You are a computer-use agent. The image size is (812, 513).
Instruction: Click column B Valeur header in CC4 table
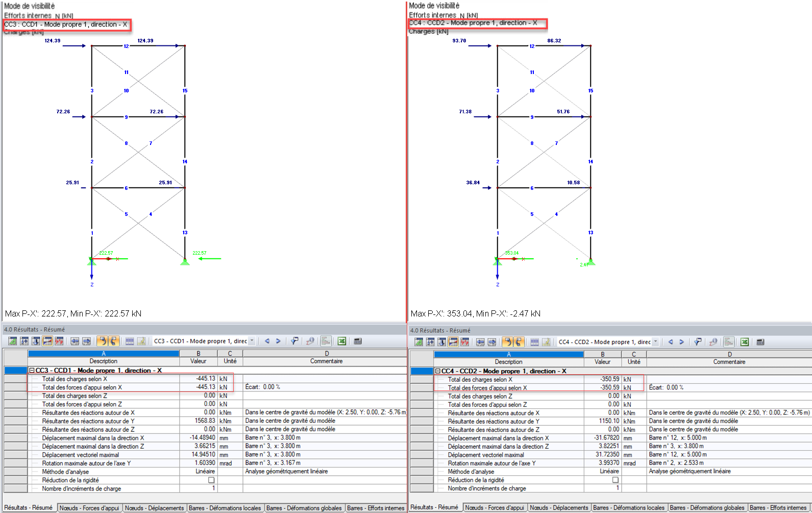point(603,358)
